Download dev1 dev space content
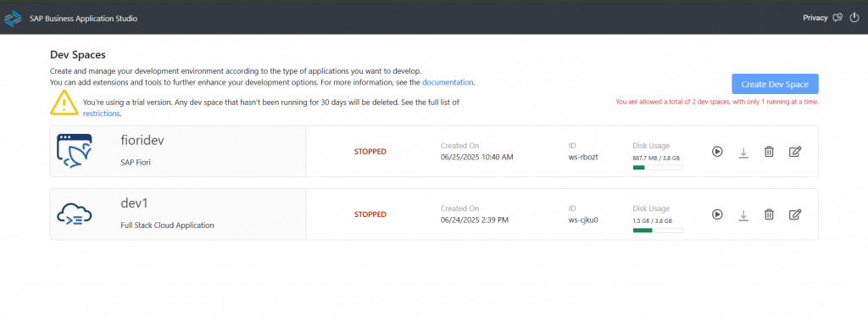 743,214
